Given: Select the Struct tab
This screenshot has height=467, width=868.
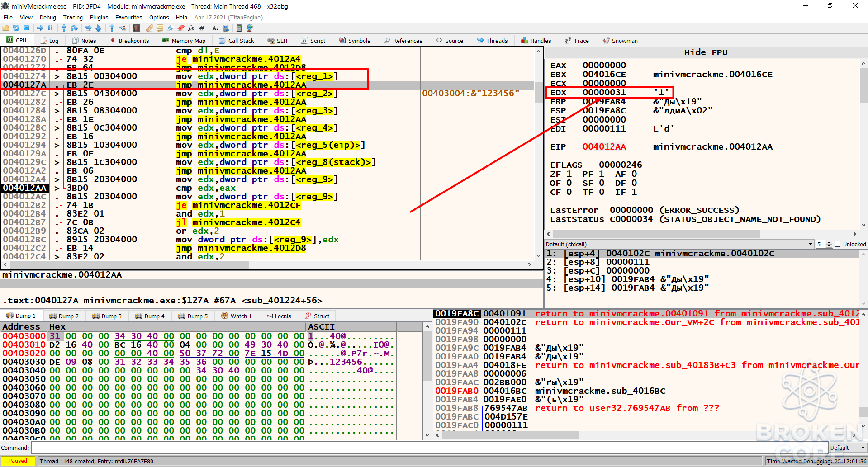Looking at the screenshot, I should pos(317,316).
